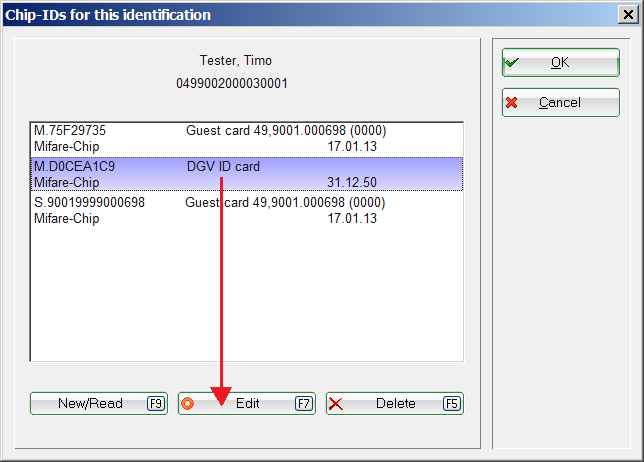Click the F7 shortcut badge
The image size is (644, 462).
click(304, 404)
